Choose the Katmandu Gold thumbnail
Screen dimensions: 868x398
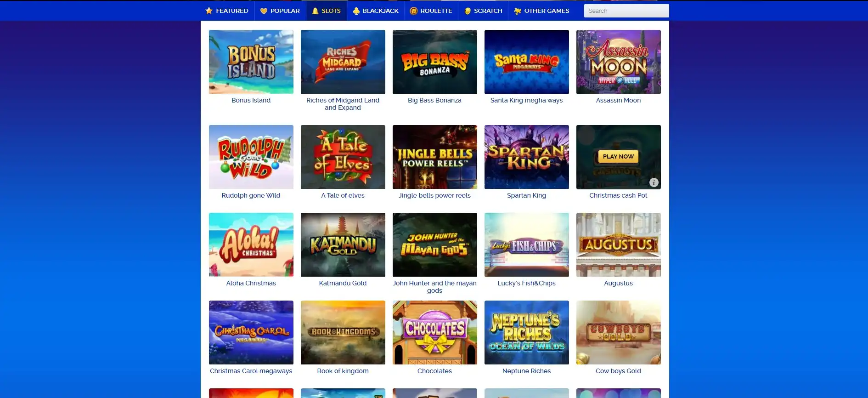coord(343,244)
